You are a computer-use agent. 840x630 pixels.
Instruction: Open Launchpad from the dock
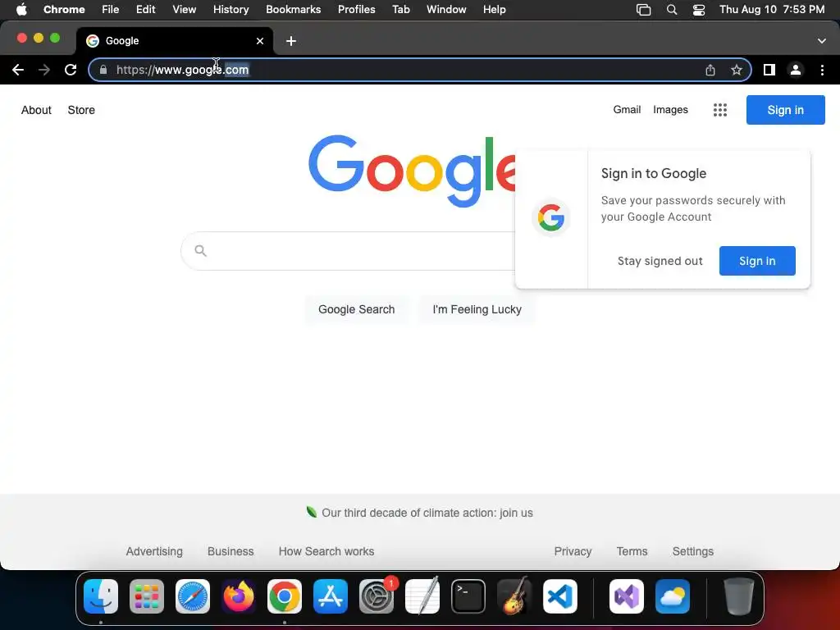[146, 596]
